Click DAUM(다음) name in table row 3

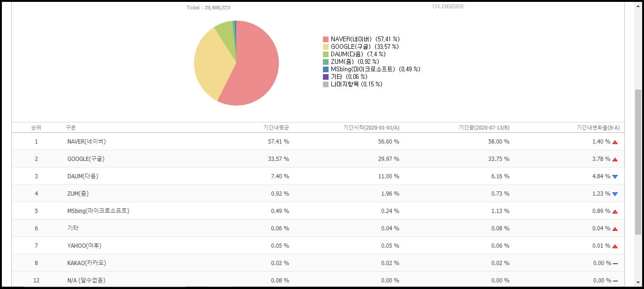83,176
